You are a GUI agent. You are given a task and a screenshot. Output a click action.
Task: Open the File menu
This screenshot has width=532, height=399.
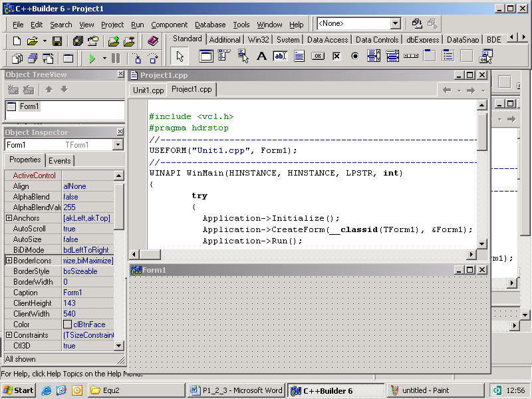pos(18,25)
